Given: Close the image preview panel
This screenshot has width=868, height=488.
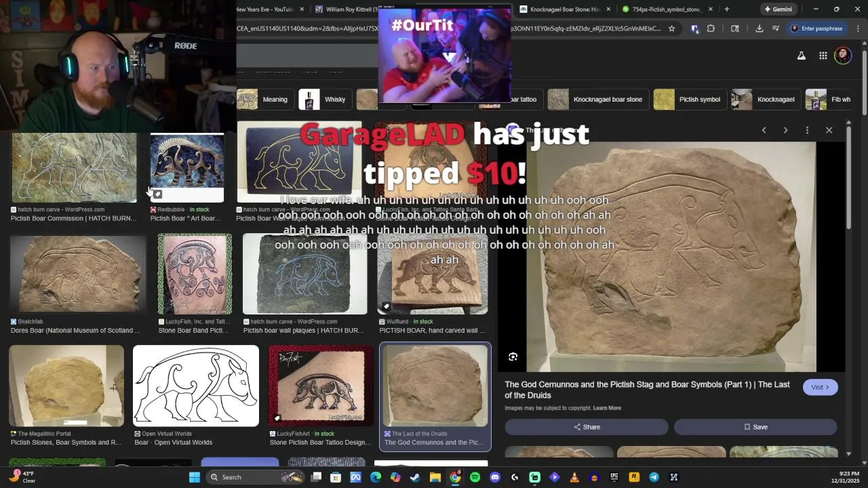Looking at the screenshot, I should 829,130.
